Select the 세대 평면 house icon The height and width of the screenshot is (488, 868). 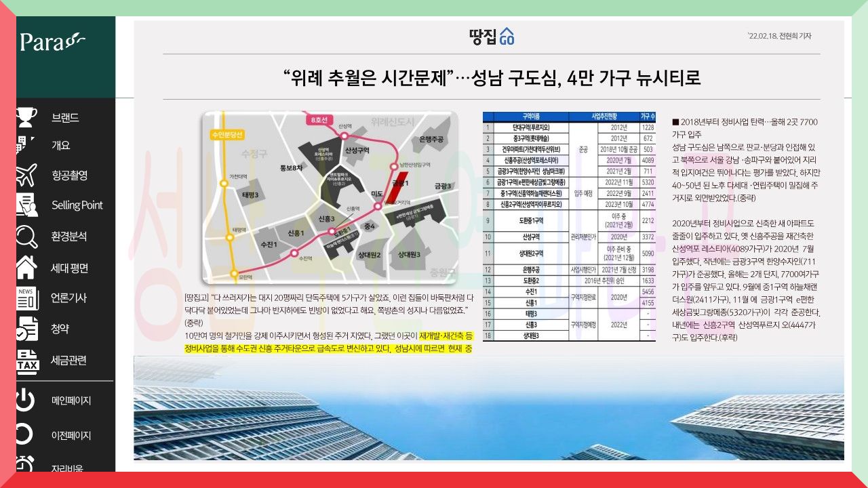[26, 267]
